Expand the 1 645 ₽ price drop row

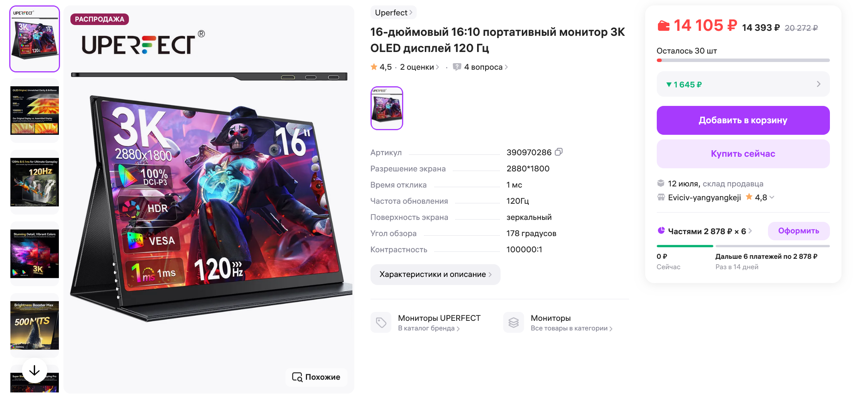pos(743,84)
